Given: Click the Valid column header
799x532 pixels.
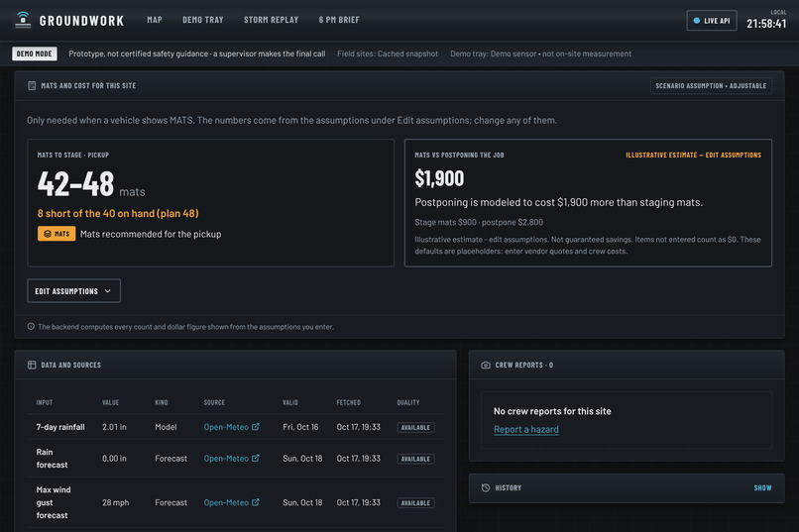Looking at the screenshot, I should pos(290,402).
